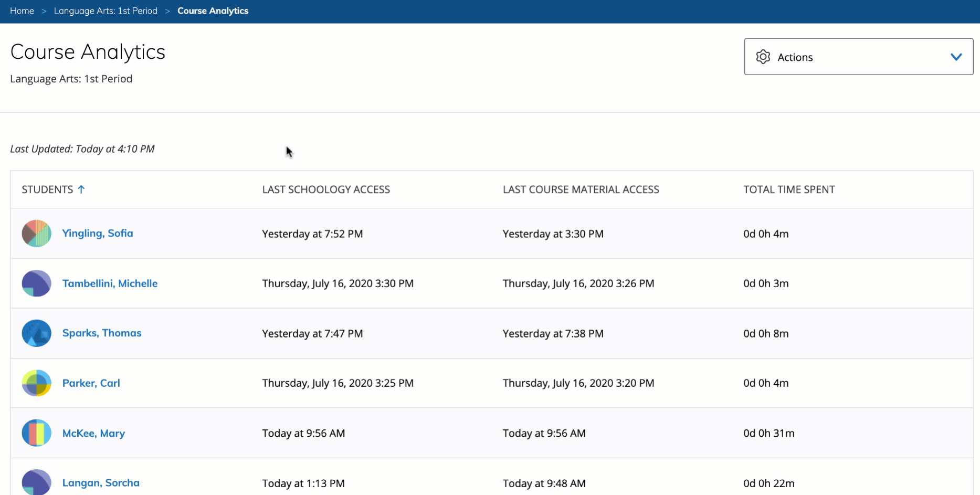Click Thomas Sparks' avatar icon
980x495 pixels.
point(36,333)
